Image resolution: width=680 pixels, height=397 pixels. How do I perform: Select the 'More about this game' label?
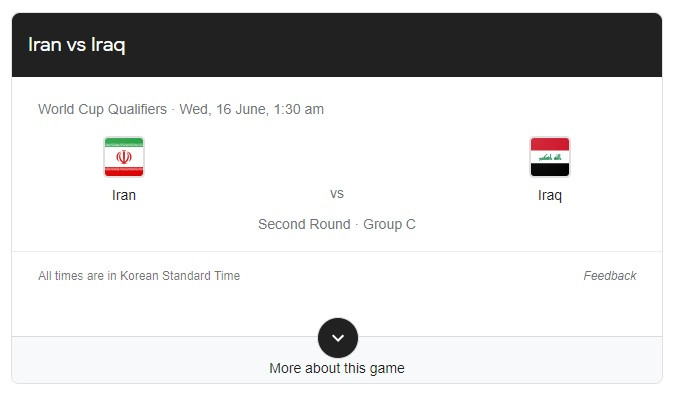point(337,368)
